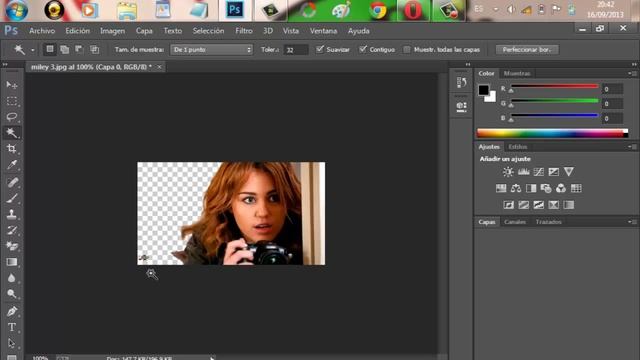Open the Capa menu
The image size is (640, 360).
(144, 31)
